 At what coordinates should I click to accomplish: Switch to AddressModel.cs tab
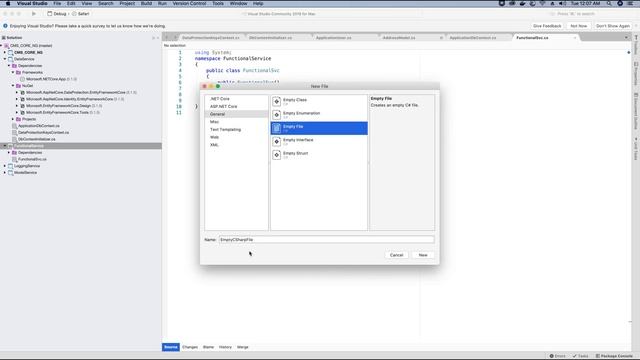coord(399,38)
